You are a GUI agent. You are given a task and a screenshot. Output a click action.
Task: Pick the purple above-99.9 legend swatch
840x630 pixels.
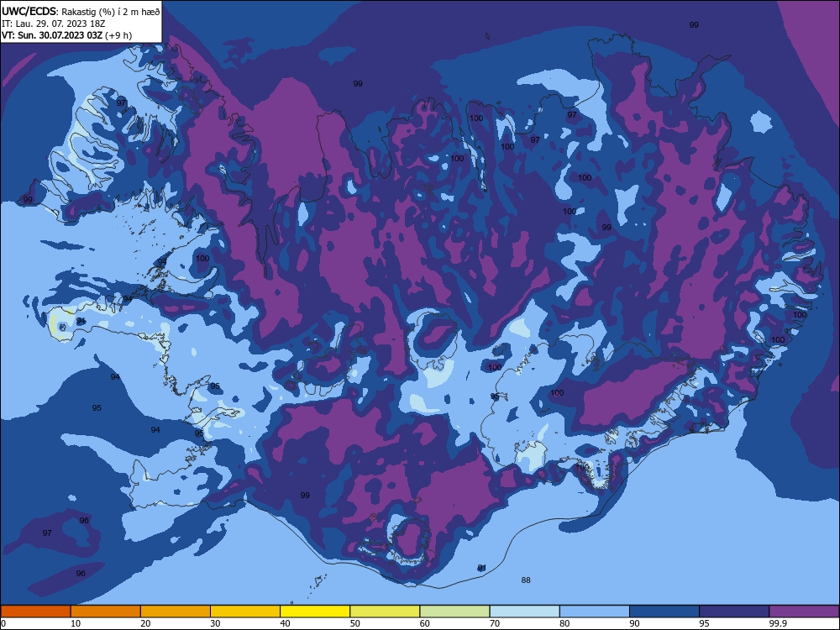[x=804, y=612]
